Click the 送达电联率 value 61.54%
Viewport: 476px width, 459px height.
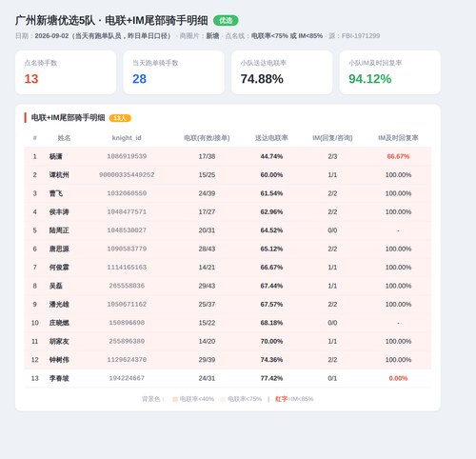pos(271,193)
